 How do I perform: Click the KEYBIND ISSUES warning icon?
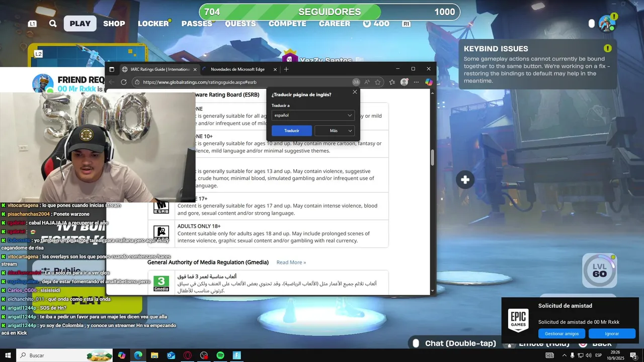(608, 48)
